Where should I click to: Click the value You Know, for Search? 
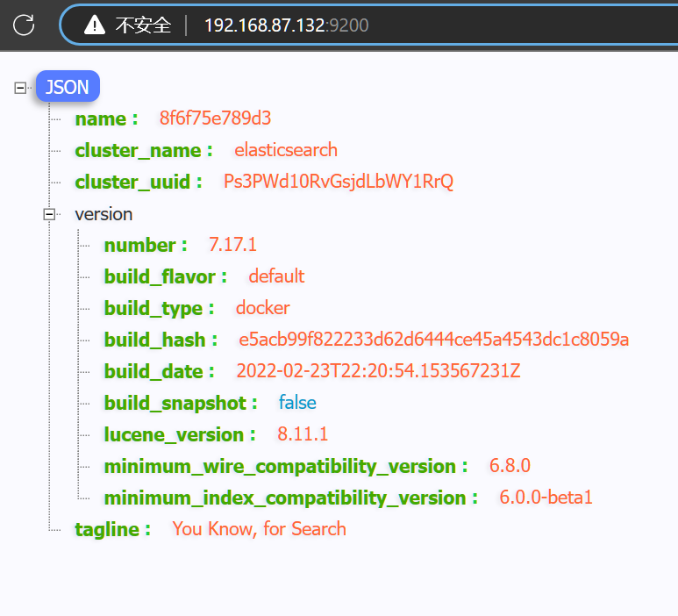(x=259, y=529)
